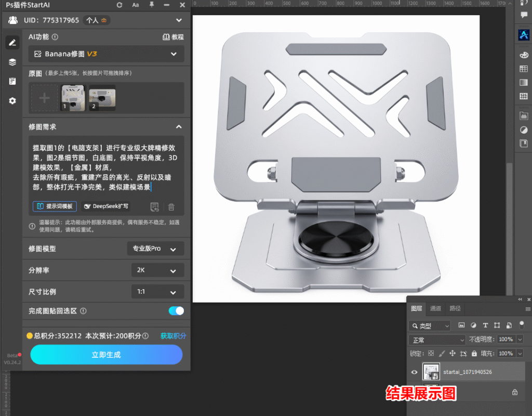Toggle artboard nesting lock icon

463,354
